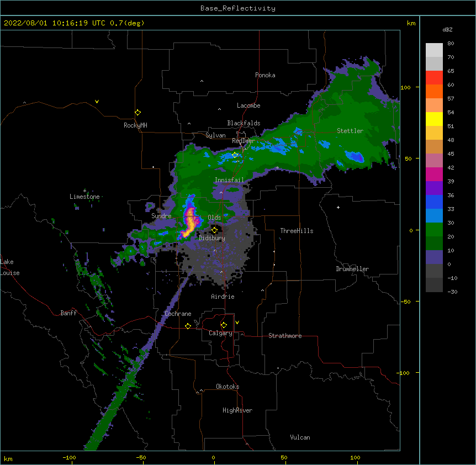This screenshot has width=476, height=465.
Task: Click the white plus marker north of Drumheller
Action: [338, 207]
